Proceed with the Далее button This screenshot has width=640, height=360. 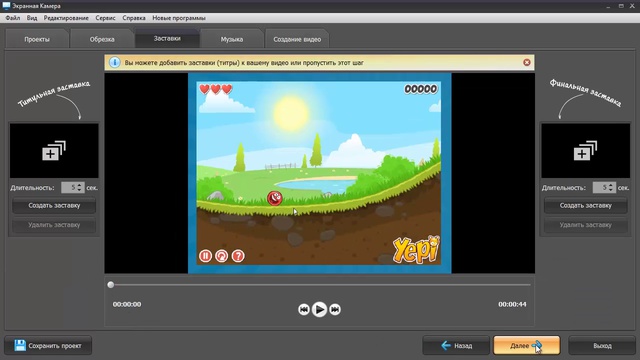pos(527,346)
